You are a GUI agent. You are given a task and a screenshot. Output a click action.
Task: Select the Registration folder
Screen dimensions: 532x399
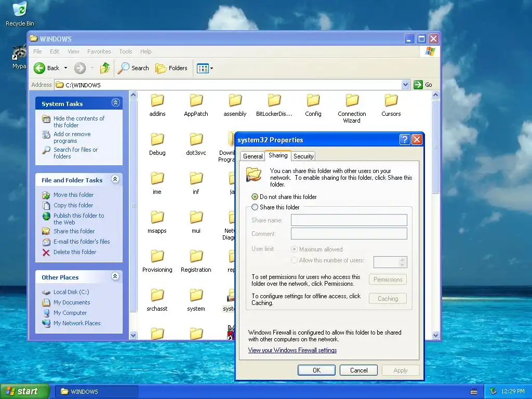click(x=196, y=261)
